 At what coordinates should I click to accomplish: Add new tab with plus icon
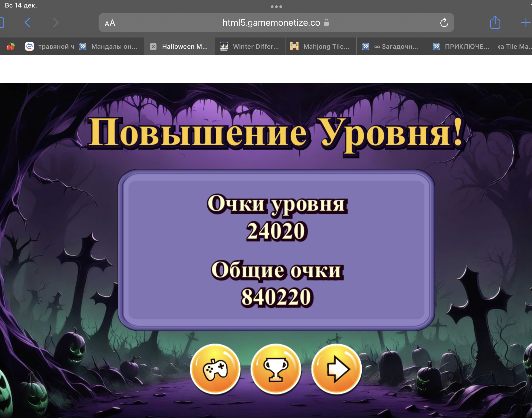point(526,23)
